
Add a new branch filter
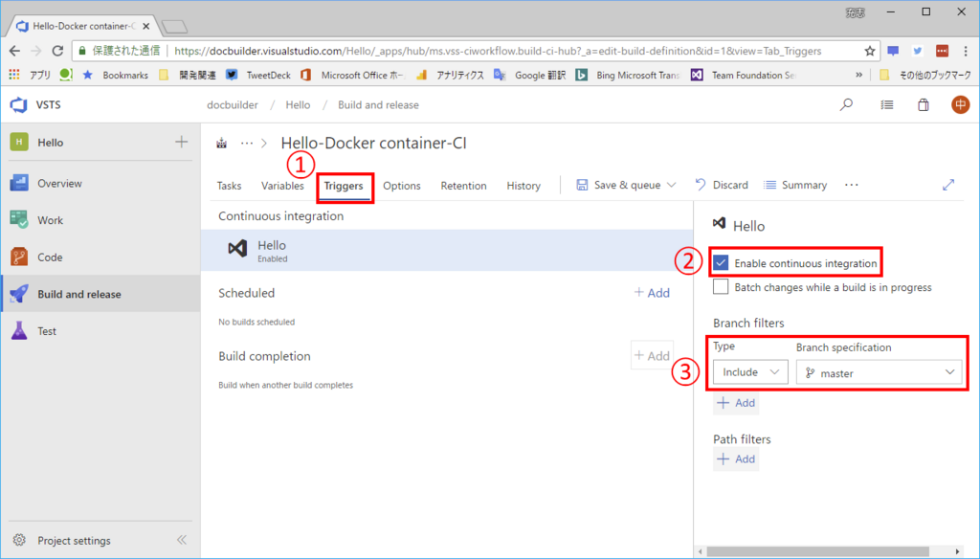coord(736,403)
